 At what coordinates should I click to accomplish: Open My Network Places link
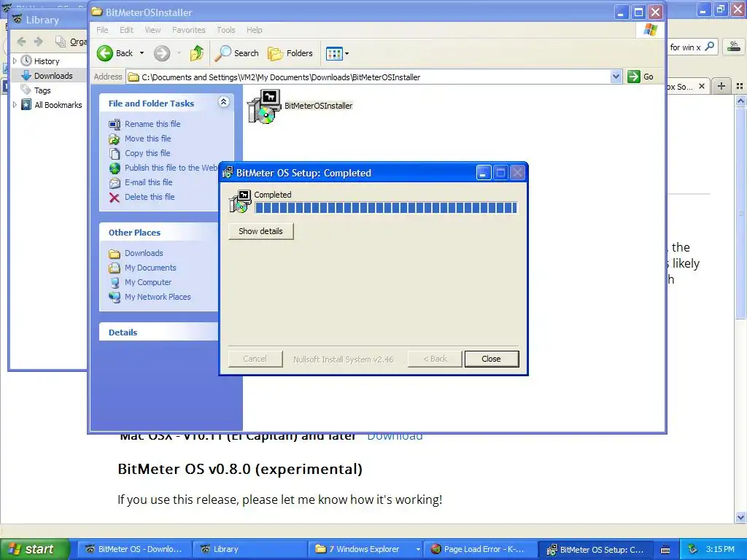(x=158, y=297)
